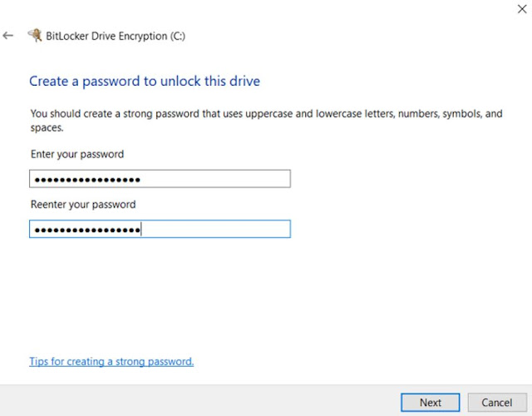Click the 'Create a password to unlock this drive' heading
This screenshot has width=532, height=416.
tap(145, 82)
